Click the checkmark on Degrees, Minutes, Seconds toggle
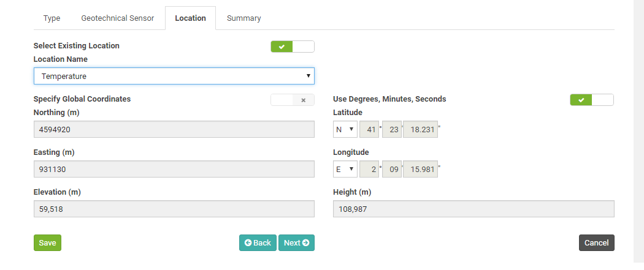 [x=581, y=100]
